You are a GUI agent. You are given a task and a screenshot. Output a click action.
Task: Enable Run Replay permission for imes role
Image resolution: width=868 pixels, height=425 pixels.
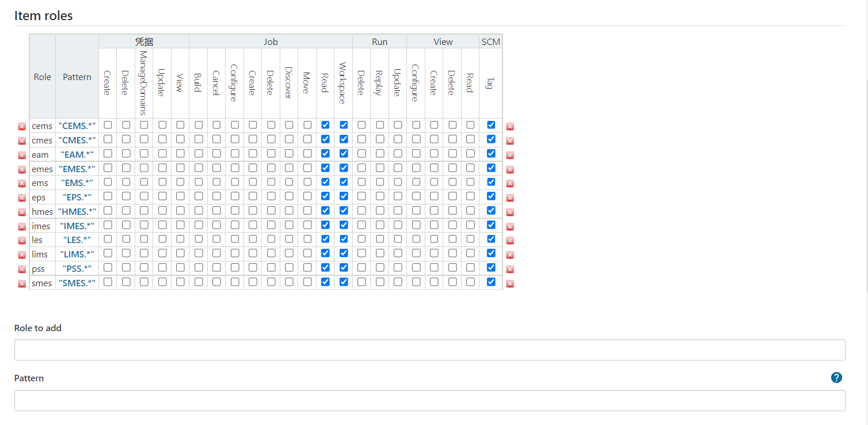pos(380,225)
